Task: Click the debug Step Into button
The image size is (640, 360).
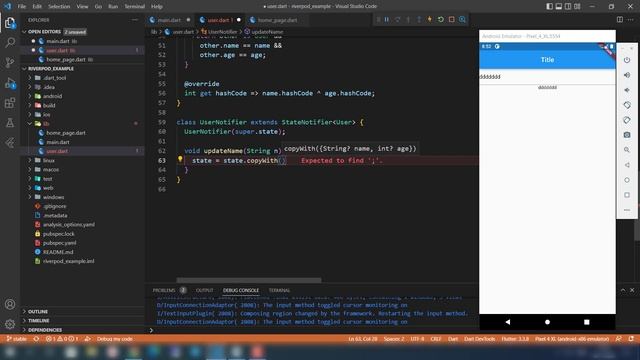Action: tap(408, 20)
